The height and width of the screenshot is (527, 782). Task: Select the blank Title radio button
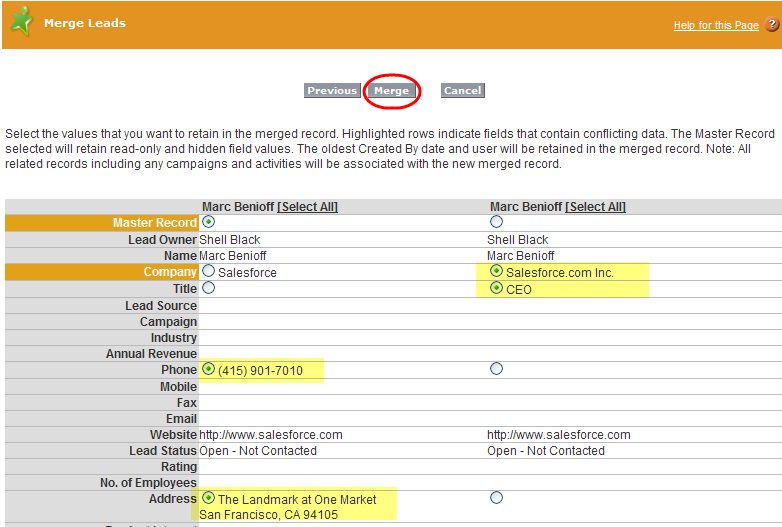point(208,288)
